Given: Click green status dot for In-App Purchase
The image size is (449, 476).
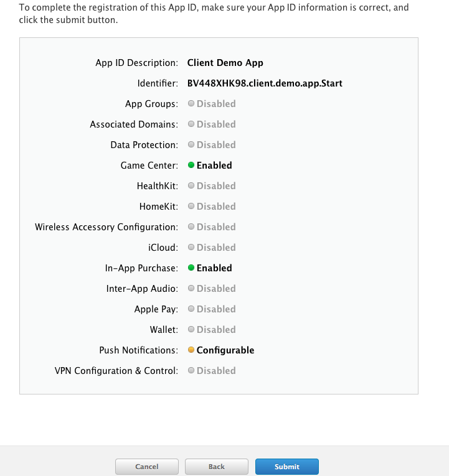Looking at the screenshot, I should (191, 268).
